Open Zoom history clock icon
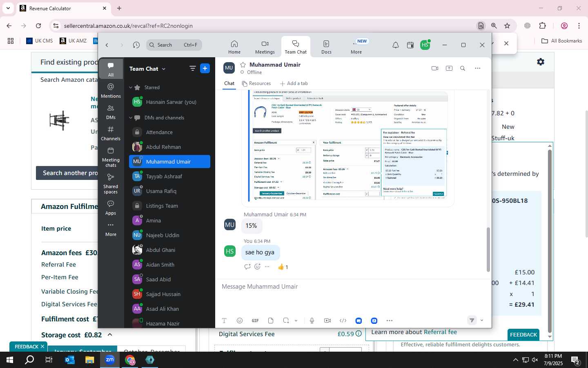The width and height of the screenshot is (588, 368). pos(136,45)
